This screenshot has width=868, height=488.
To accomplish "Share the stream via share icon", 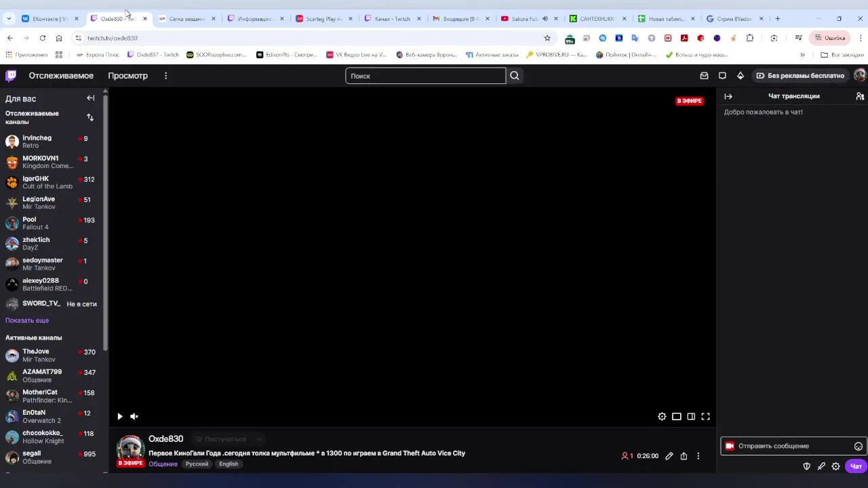I will [x=684, y=456].
